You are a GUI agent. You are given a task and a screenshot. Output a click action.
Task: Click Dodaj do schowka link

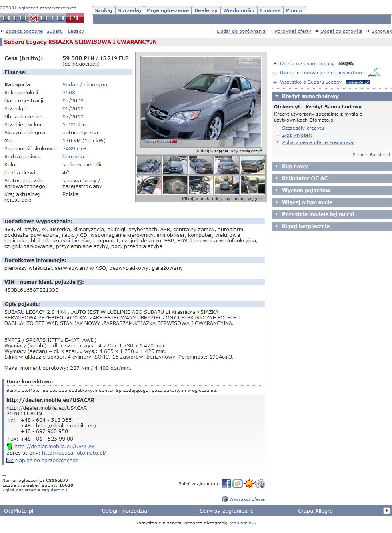click(x=341, y=31)
